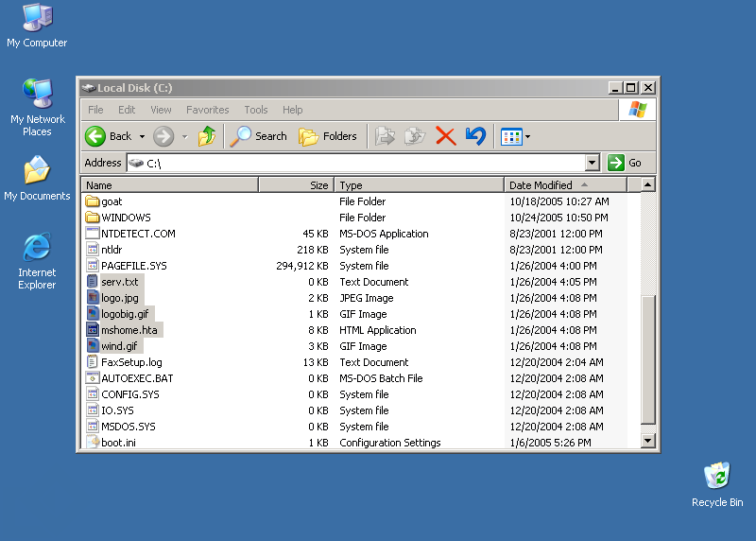The width and height of the screenshot is (756, 541).
Task: Click the Local Disk title bar drive icon
Action: [x=88, y=88]
